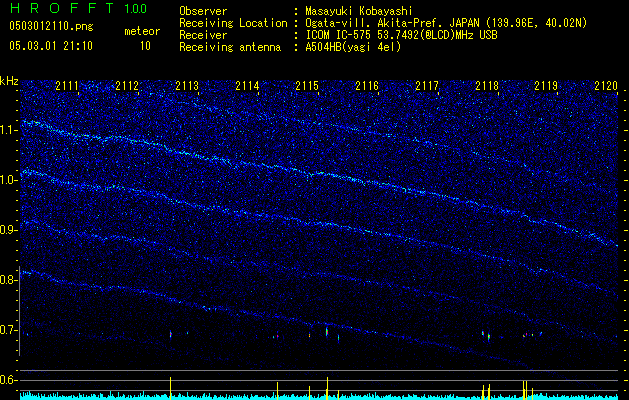Click the meteor count value 10
629x400 pixels.
145,46
